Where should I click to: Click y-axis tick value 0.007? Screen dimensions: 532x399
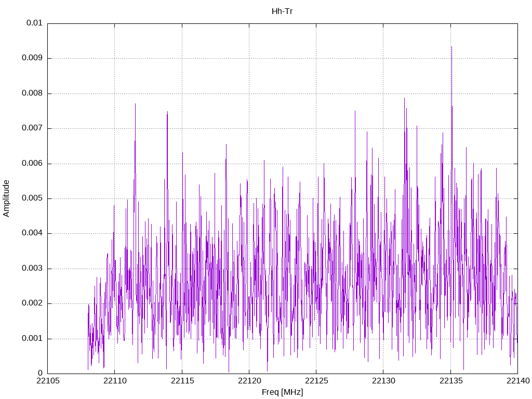click(x=32, y=128)
